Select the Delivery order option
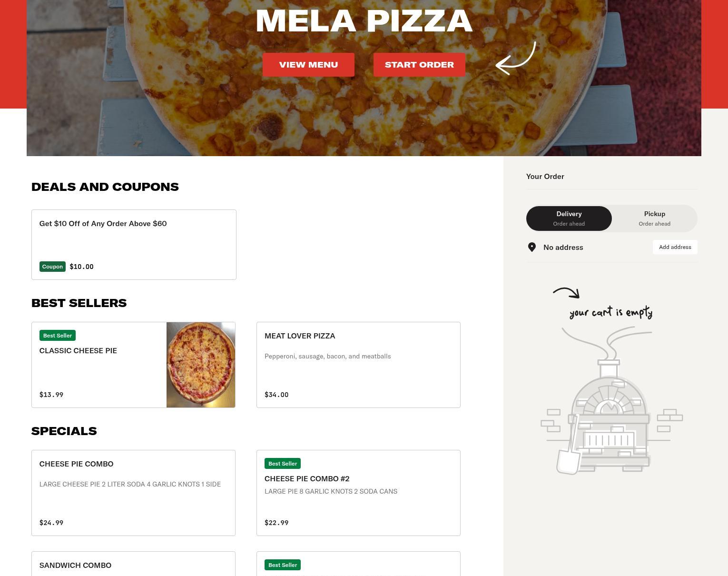 point(569,218)
